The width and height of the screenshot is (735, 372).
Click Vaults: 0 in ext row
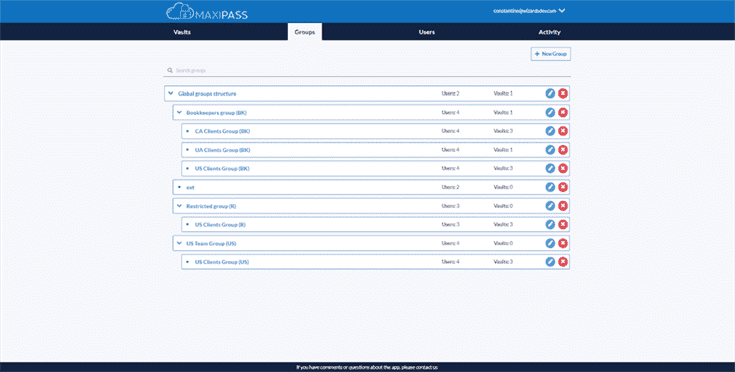click(503, 187)
